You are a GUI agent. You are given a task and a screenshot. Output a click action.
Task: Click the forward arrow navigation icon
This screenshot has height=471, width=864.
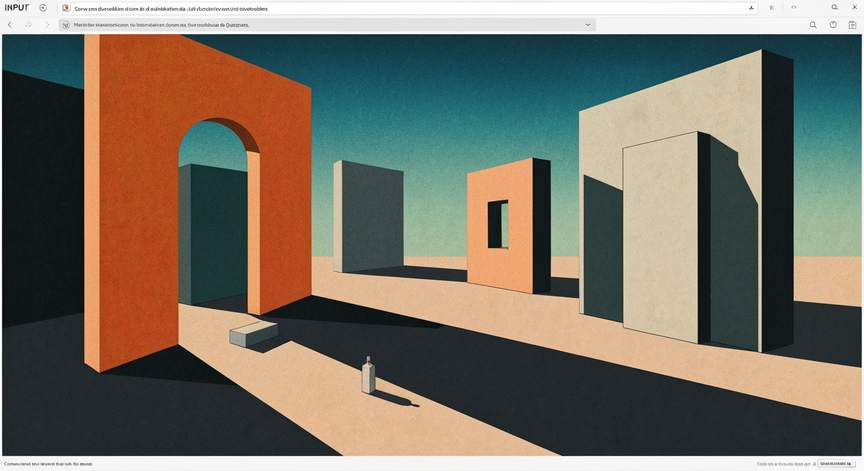[x=47, y=25]
